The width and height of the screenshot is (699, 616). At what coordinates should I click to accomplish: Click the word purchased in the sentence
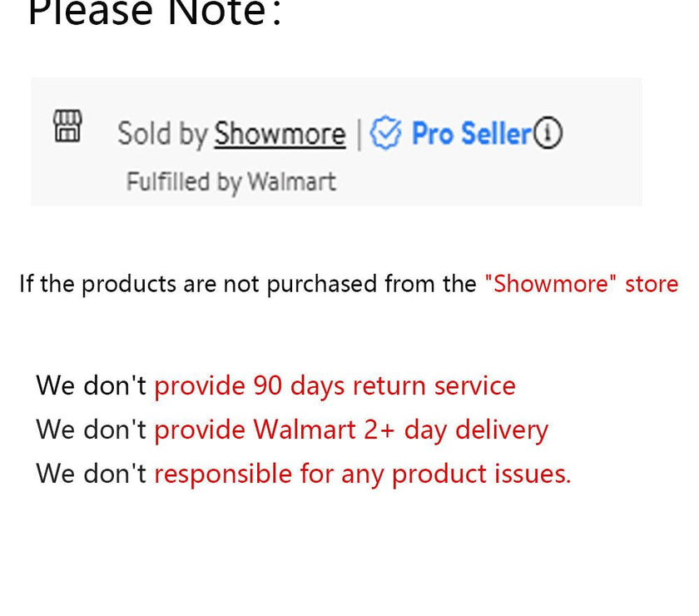322,285
